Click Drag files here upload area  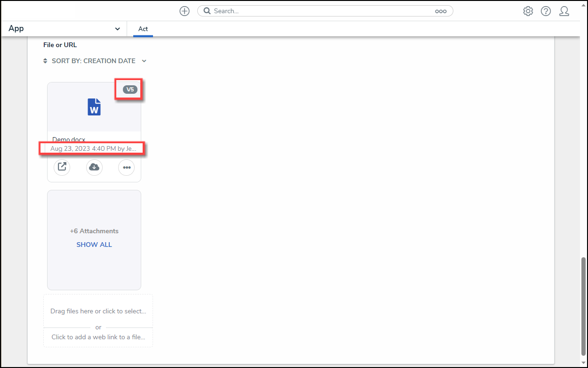(x=98, y=311)
